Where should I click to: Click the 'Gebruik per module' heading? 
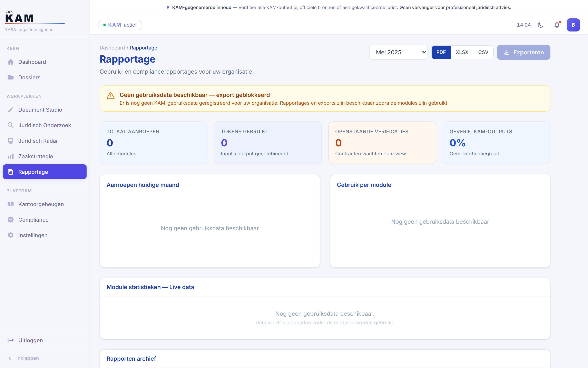click(364, 185)
